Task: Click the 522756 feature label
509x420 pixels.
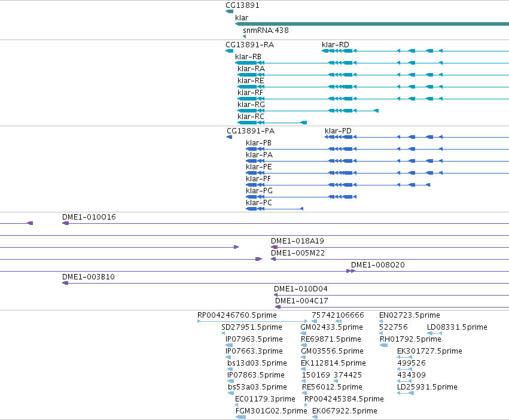Action: 394,327
